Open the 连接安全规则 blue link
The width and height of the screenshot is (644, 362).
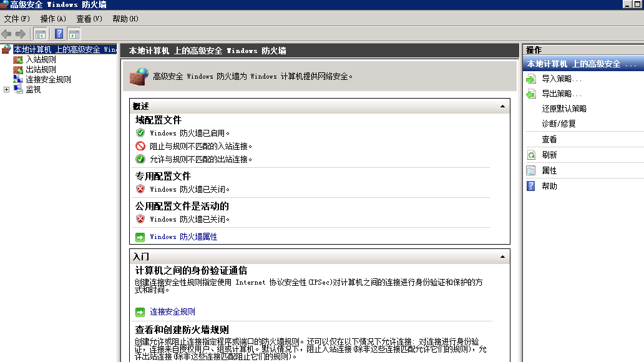172,312
